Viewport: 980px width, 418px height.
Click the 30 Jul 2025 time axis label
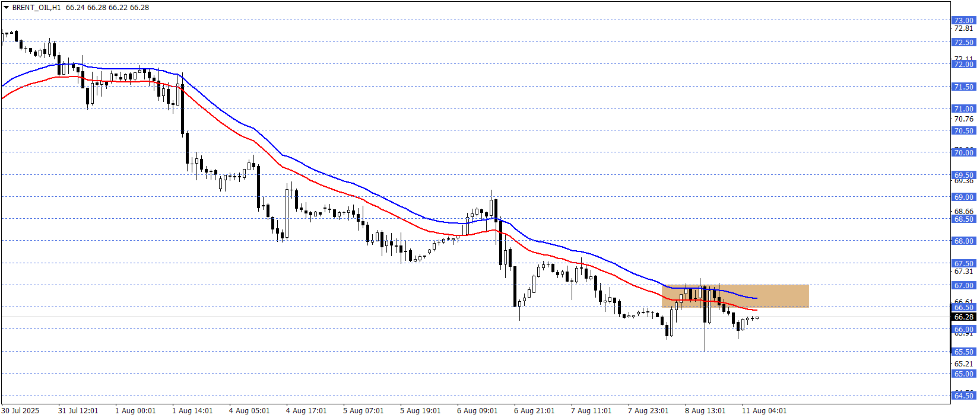pos(20,410)
